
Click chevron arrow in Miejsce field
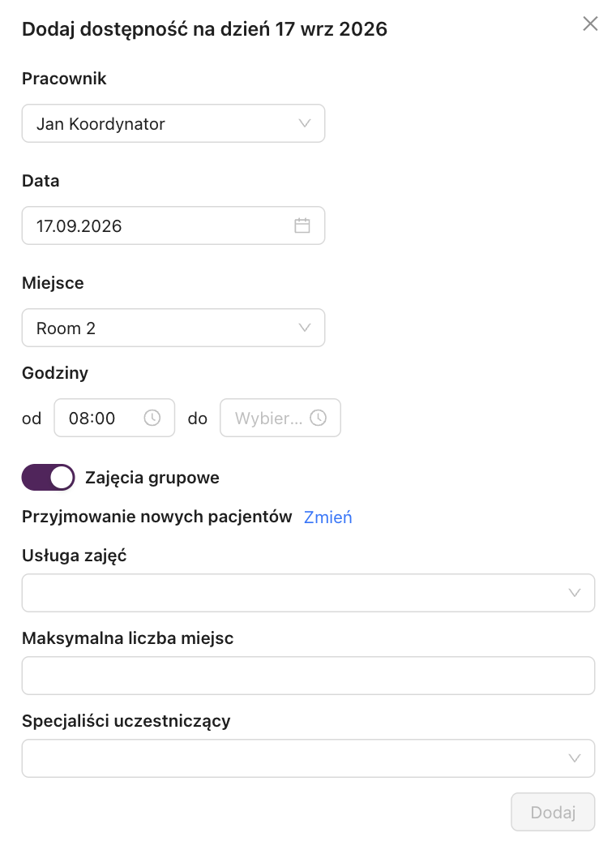tap(305, 328)
